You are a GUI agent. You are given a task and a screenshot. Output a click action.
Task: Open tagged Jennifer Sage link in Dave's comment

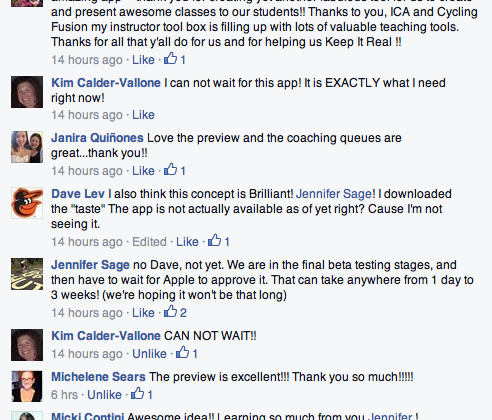[x=334, y=194]
